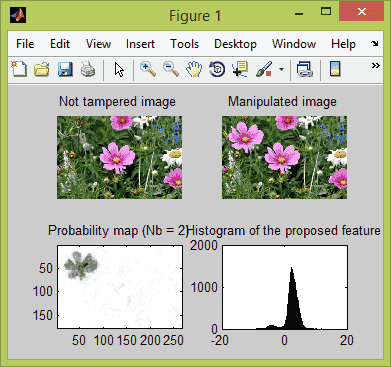
Task: Click the probability map y-axis label 150
Action: click(43, 315)
